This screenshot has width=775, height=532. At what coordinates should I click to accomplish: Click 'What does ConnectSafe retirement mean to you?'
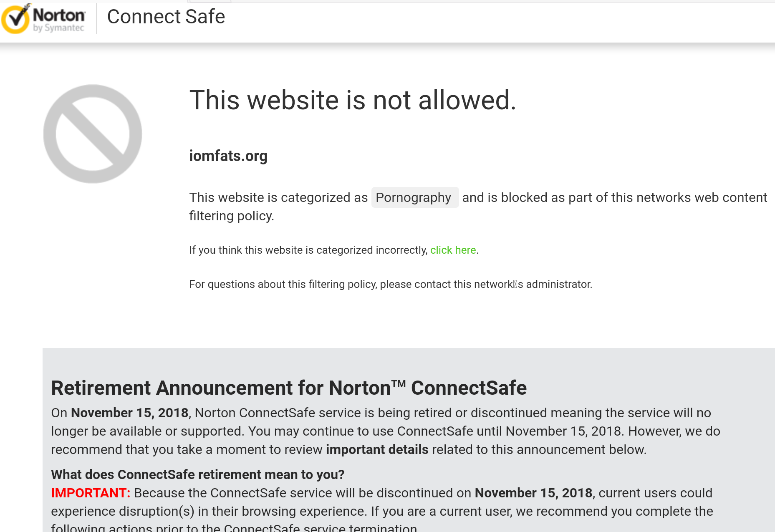[x=197, y=474]
